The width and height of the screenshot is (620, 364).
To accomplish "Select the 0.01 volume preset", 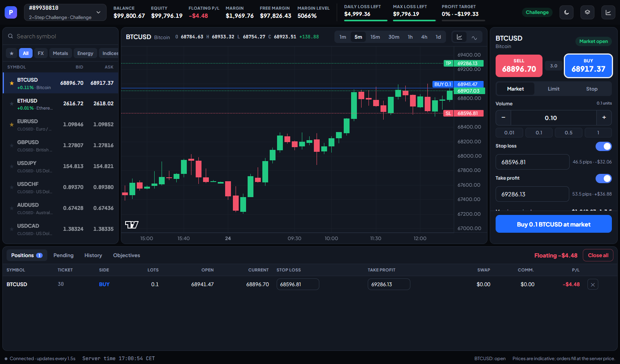I will click(509, 133).
